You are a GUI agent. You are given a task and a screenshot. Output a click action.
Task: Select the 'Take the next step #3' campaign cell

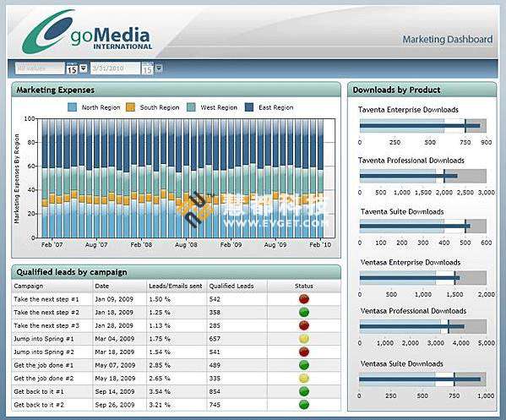[52, 325]
